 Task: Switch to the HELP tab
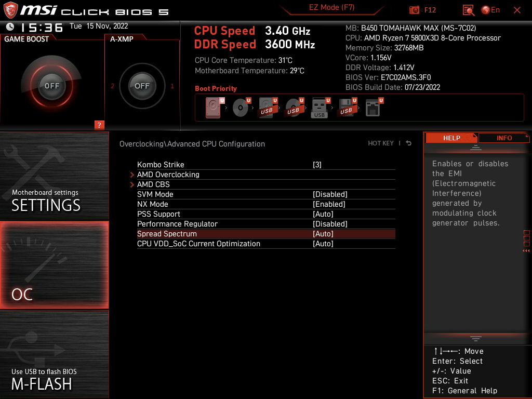tap(451, 138)
